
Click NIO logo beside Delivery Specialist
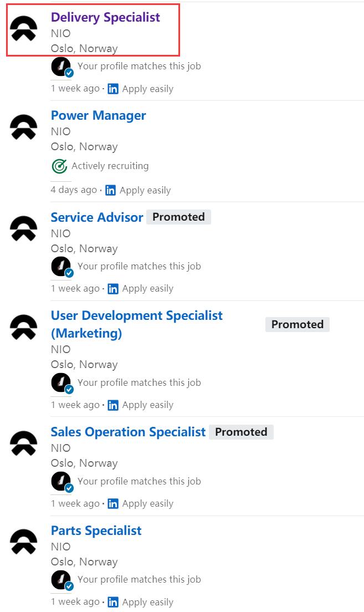24,28
